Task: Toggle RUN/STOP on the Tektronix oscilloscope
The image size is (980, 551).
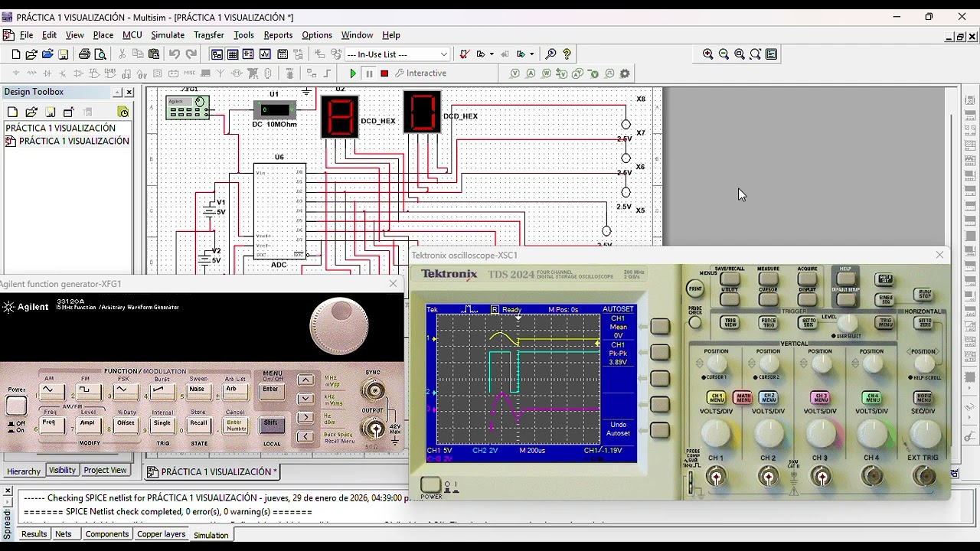Action: (x=924, y=294)
